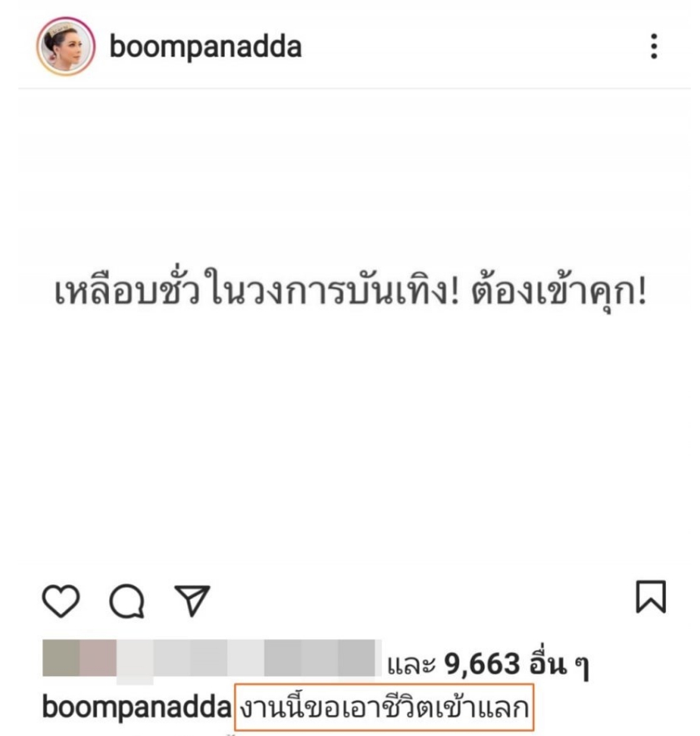Open the boompanadda username in the post header

click(x=205, y=47)
